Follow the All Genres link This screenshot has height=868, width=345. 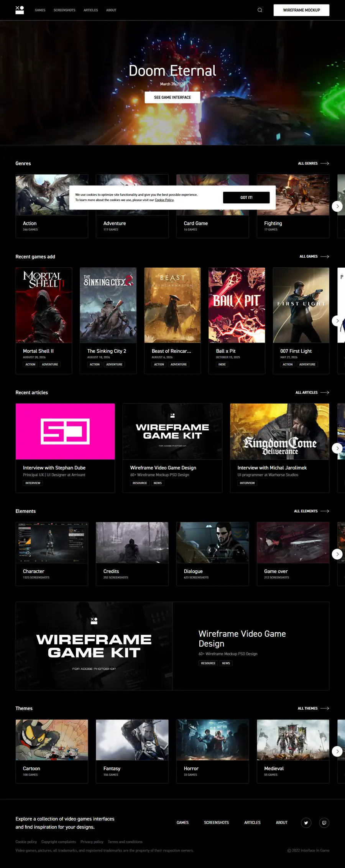(314, 163)
